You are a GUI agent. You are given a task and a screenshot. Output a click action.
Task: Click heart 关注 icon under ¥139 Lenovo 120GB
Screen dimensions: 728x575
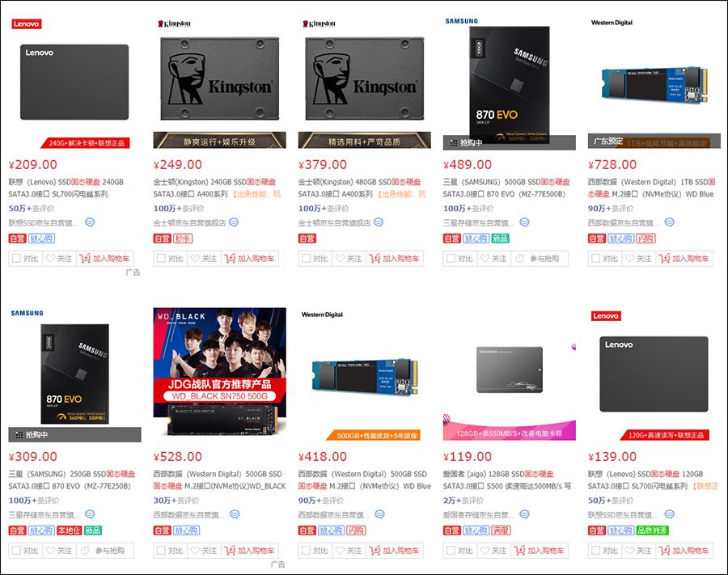[x=630, y=551]
